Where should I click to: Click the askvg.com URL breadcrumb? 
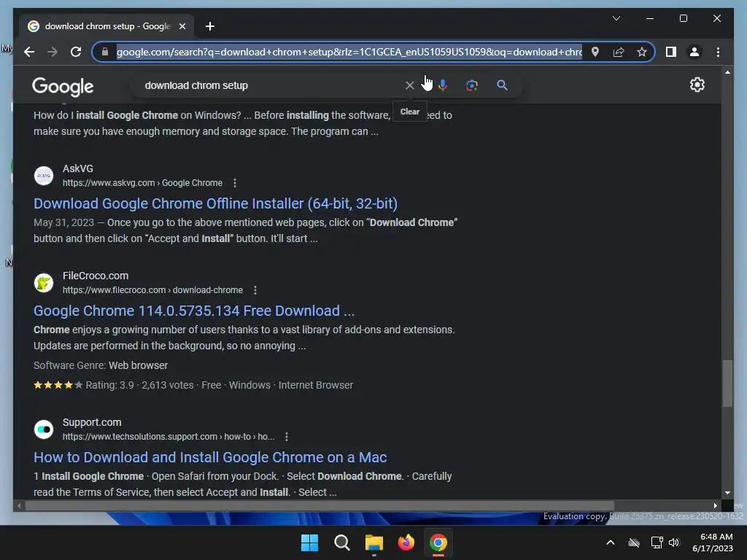[x=142, y=183]
